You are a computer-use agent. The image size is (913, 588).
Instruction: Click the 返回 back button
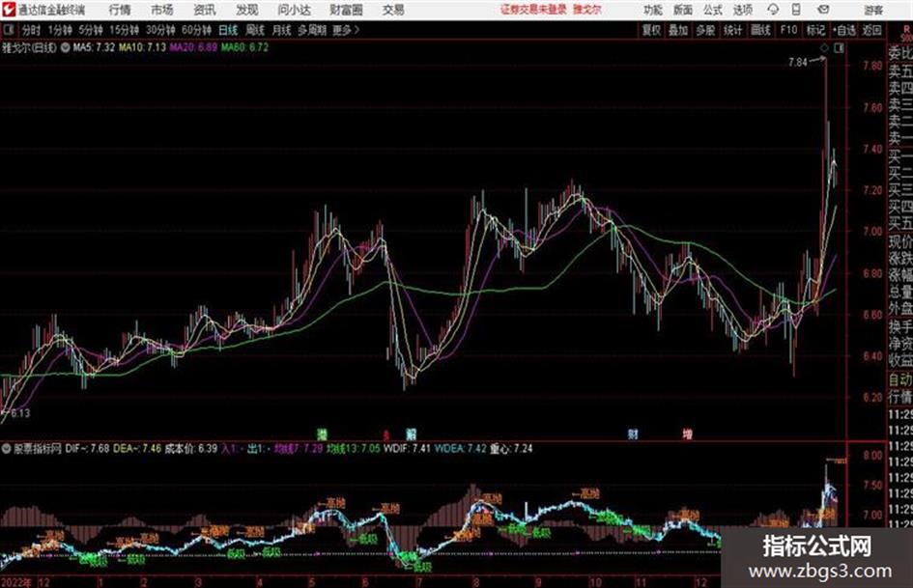click(x=871, y=30)
